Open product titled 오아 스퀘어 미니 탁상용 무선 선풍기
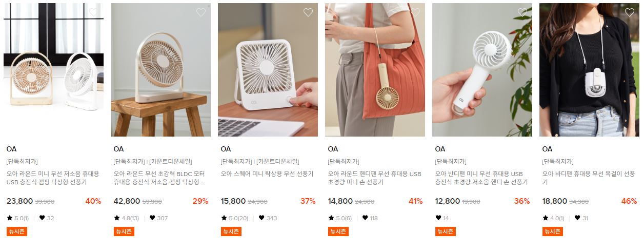644x249 pixels. point(264,174)
